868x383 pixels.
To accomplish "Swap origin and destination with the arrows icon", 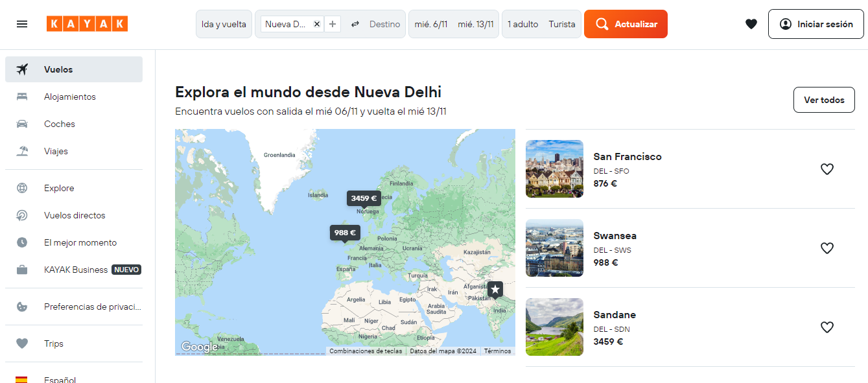I will [355, 24].
